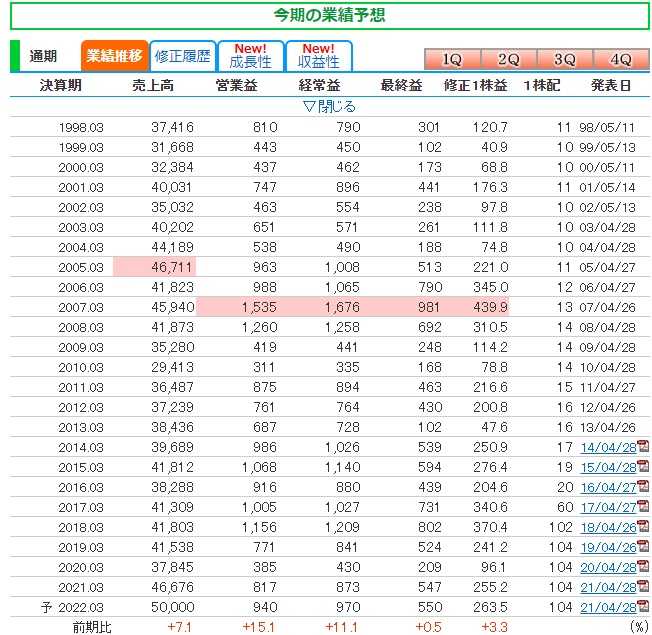Follow the 17/04/27 announcement date link

click(x=608, y=508)
